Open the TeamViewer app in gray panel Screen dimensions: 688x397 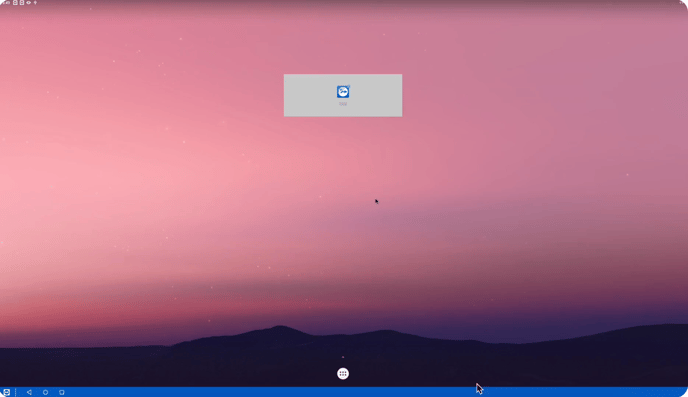click(343, 92)
